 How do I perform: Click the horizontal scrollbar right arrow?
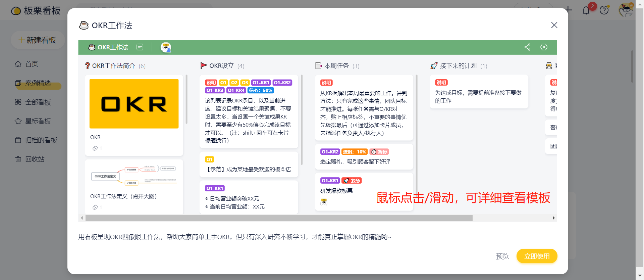553,218
